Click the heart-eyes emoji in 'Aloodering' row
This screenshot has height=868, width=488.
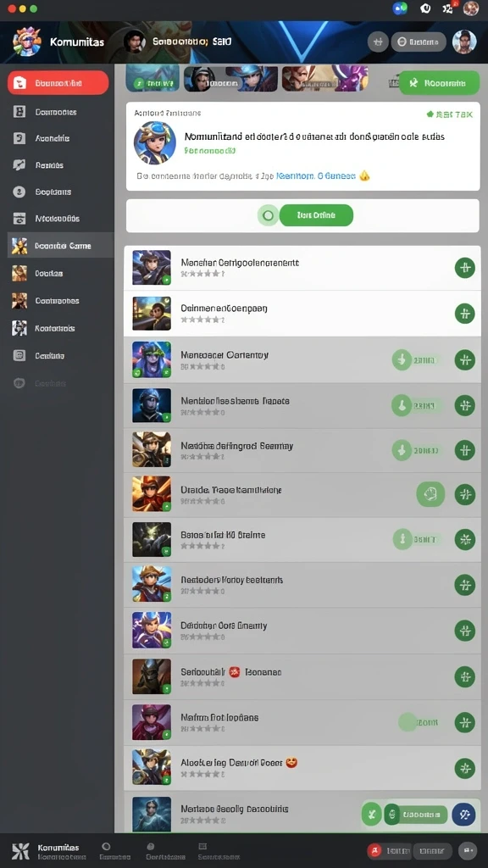pyautogui.click(x=291, y=763)
